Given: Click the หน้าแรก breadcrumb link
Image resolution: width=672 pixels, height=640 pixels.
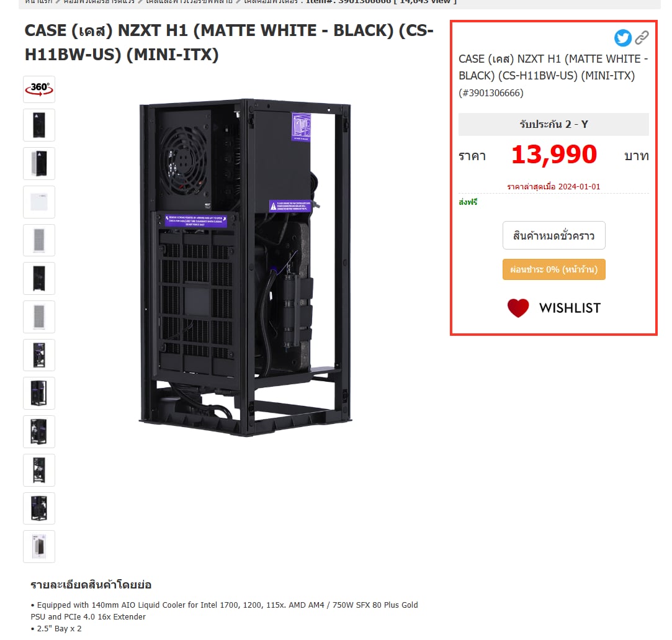Looking at the screenshot, I should (38, 2).
